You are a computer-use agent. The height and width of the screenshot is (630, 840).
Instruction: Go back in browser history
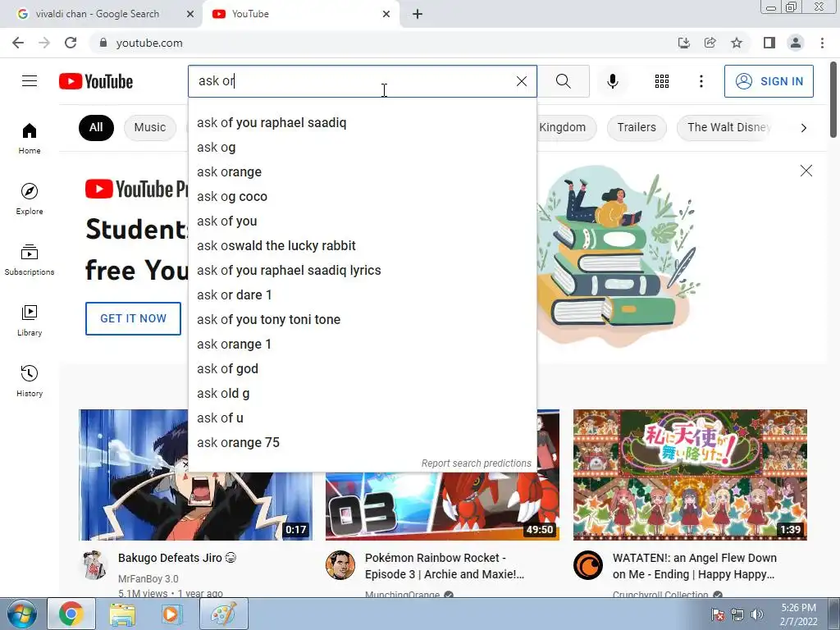click(x=18, y=43)
